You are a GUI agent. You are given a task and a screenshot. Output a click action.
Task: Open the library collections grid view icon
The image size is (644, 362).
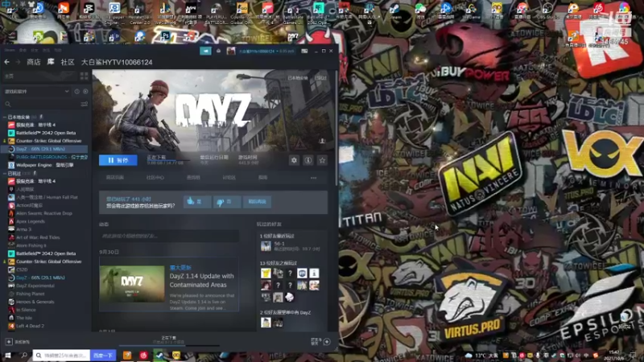click(85, 76)
